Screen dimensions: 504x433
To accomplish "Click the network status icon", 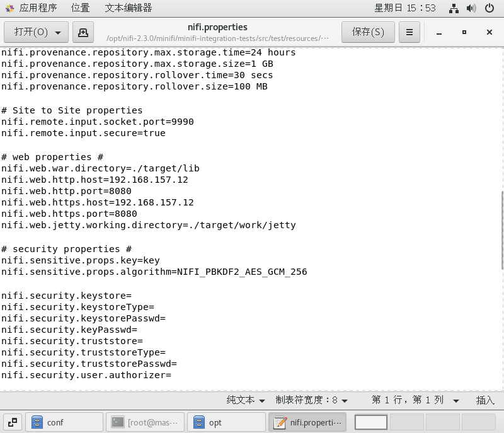I will 454,8.
